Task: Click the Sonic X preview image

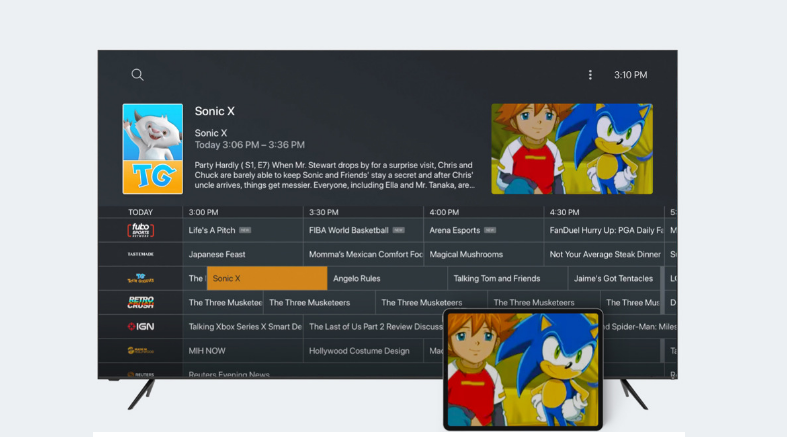Action: pyautogui.click(x=571, y=149)
